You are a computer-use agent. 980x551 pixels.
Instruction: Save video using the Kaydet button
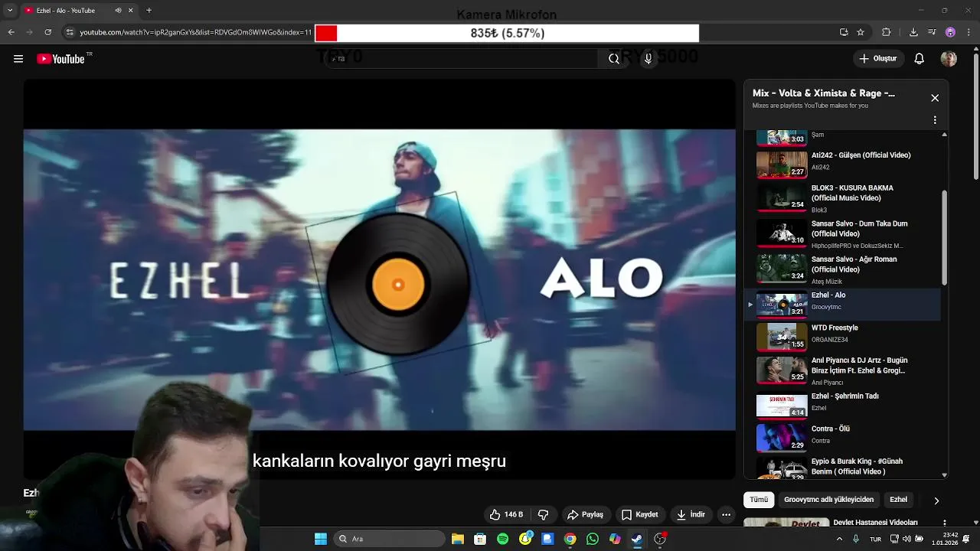640,515
